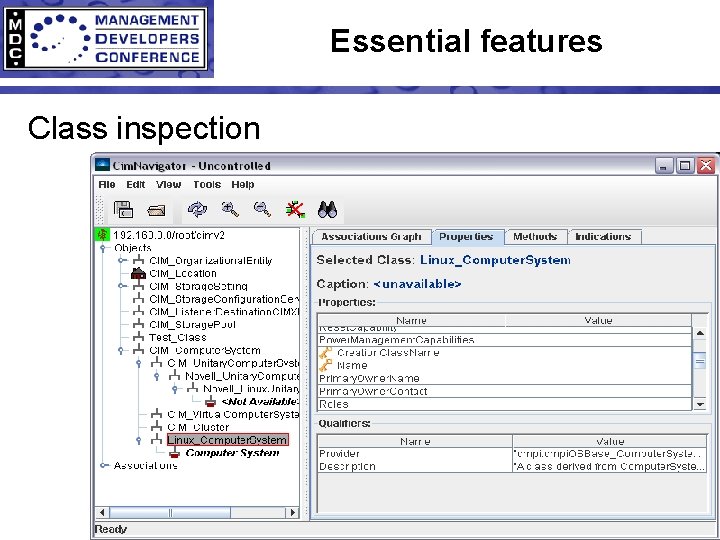The width and height of the screenshot is (720, 540).
Task: Collapse the CIM_ComputerSystem node
Action: click(121, 350)
